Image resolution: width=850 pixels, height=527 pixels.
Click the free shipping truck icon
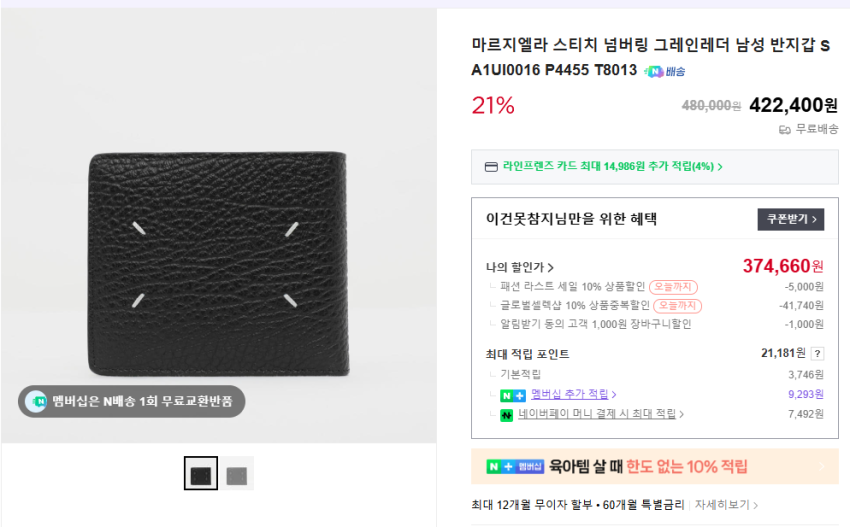click(x=785, y=129)
